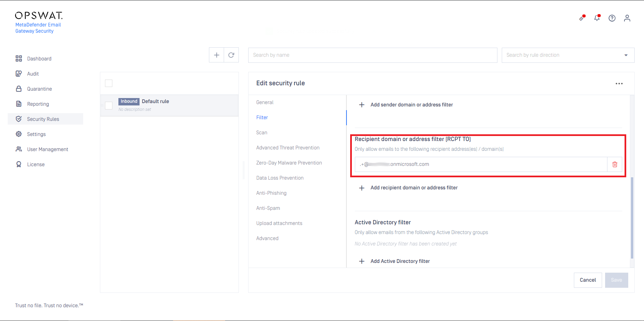
Task: Click the add new rule plus icon
Action: click(x=217, y=55)
